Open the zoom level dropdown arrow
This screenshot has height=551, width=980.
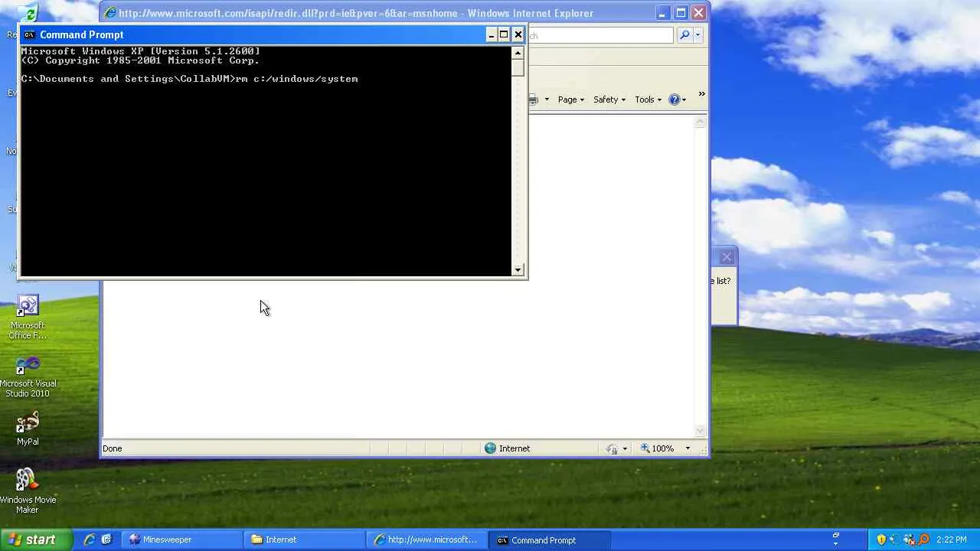click(688, 448)
